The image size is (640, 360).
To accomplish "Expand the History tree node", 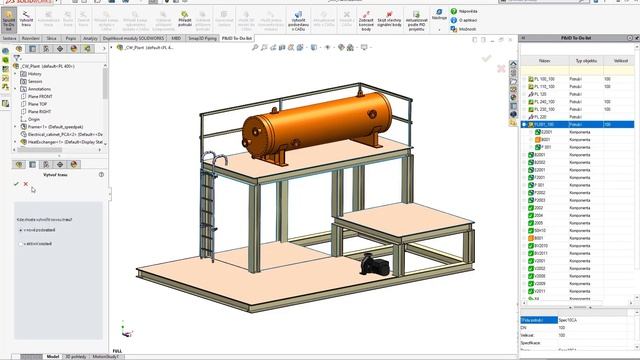I will click(x=16, y=74).
